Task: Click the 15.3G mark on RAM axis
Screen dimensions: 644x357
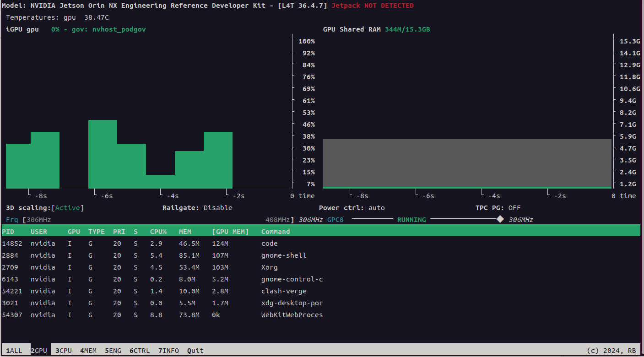Action: click(x=630, y=41)
